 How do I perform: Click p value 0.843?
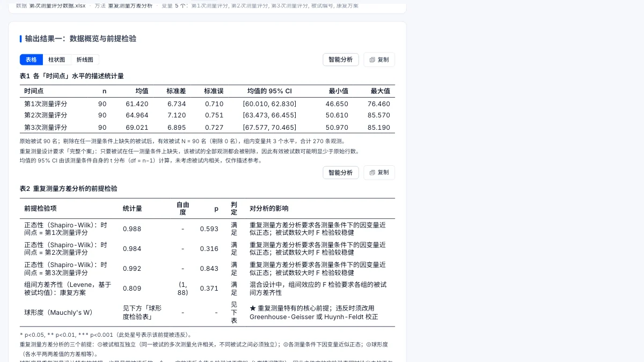coord(209,269)
